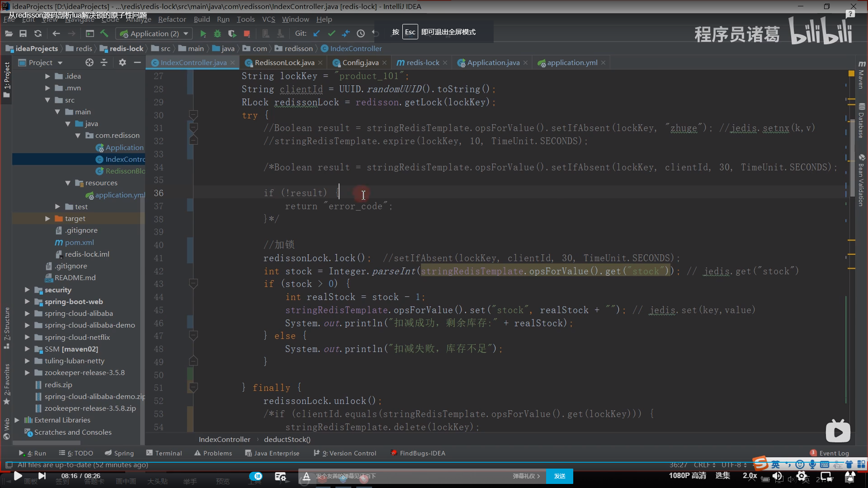The height and width of the screenshot is (488, 868).
Task: Click the Project panel settings gear
Action: [x=122, y=62]
